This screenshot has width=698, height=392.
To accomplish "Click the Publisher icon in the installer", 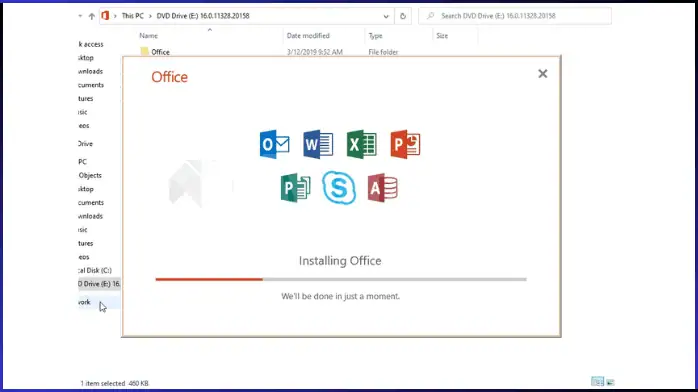I will [296, 188].
